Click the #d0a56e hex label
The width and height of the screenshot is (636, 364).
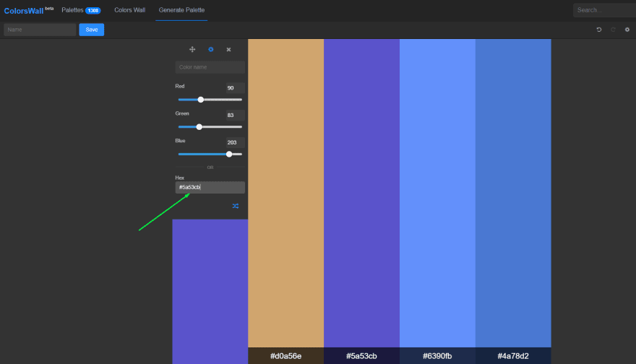[x=286, y=356]
